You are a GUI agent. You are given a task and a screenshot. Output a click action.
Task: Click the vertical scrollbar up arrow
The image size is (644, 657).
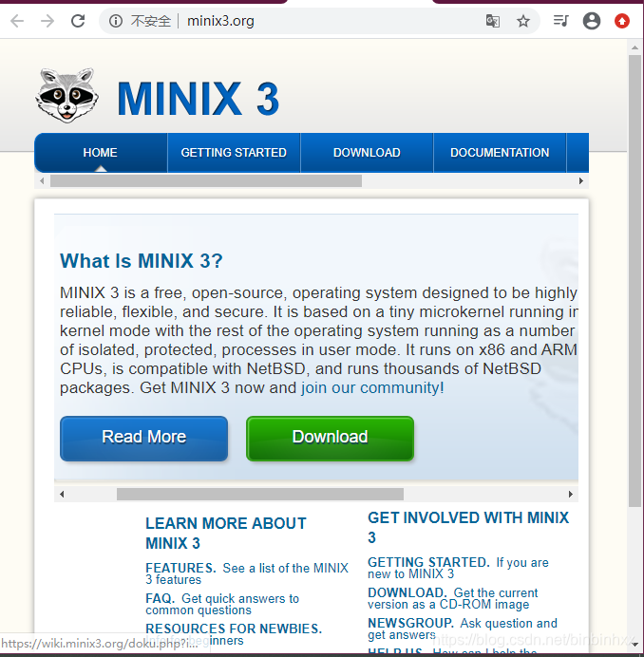click(x=635, y=47)
